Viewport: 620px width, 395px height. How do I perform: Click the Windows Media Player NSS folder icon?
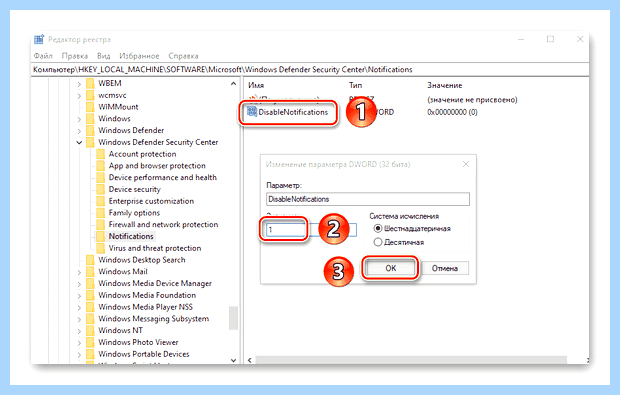pos(90,307)
